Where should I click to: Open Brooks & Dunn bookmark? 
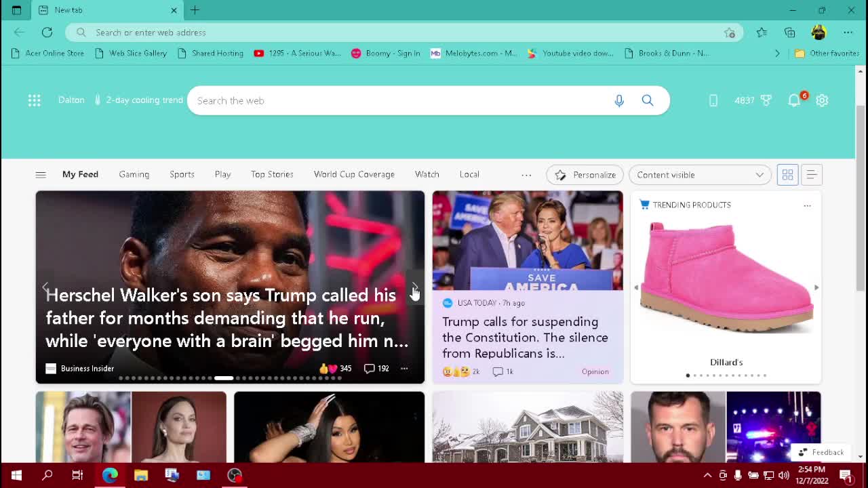click(x=667, y=53)
